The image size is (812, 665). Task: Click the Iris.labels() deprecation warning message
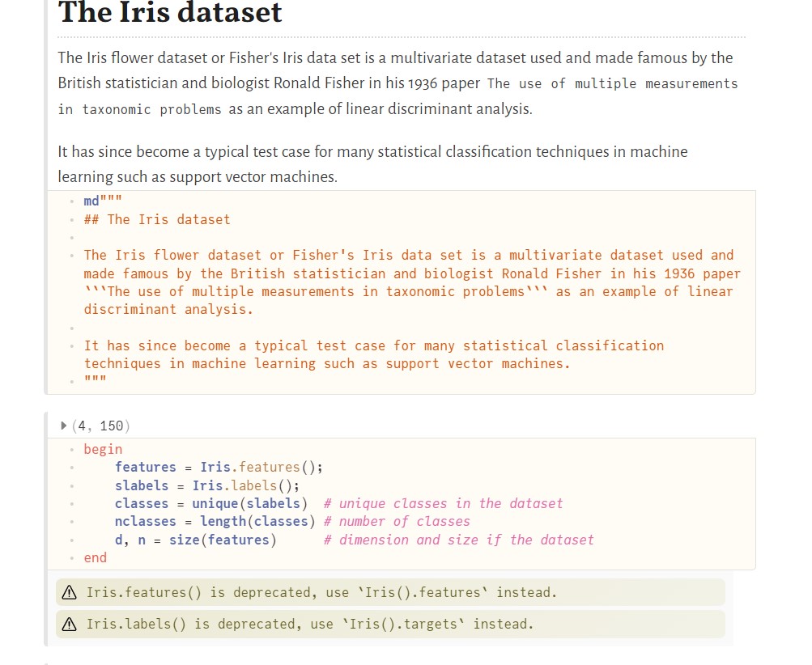click(x=310, y=625)
